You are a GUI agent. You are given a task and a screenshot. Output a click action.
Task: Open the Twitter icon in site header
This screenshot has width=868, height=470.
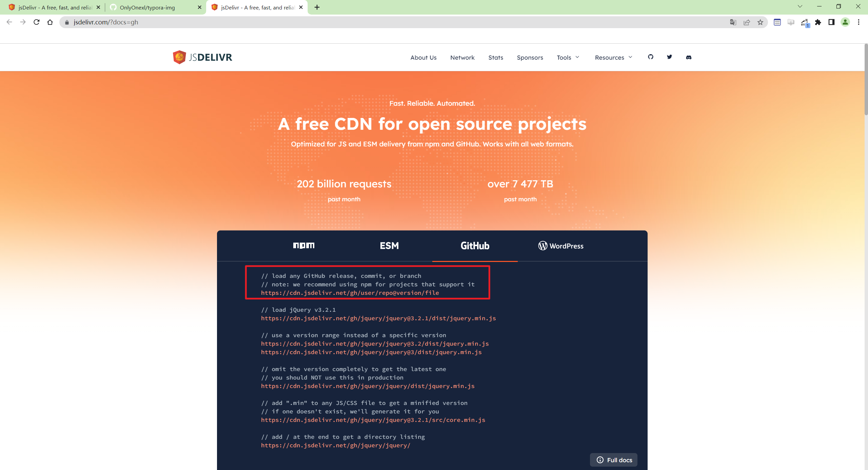[669, 57]
